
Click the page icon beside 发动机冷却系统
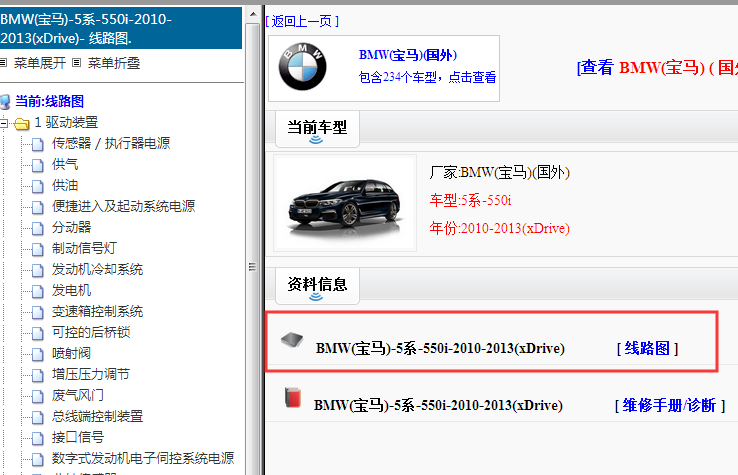38,270
